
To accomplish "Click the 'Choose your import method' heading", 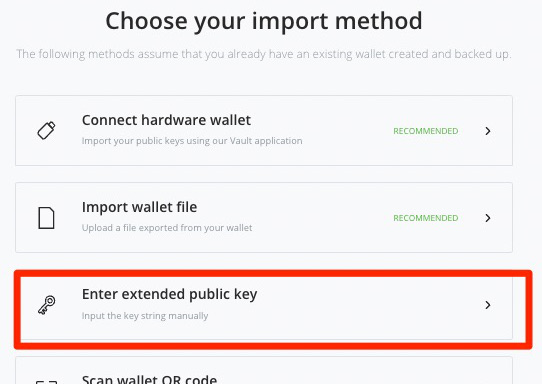I will 264,21.
